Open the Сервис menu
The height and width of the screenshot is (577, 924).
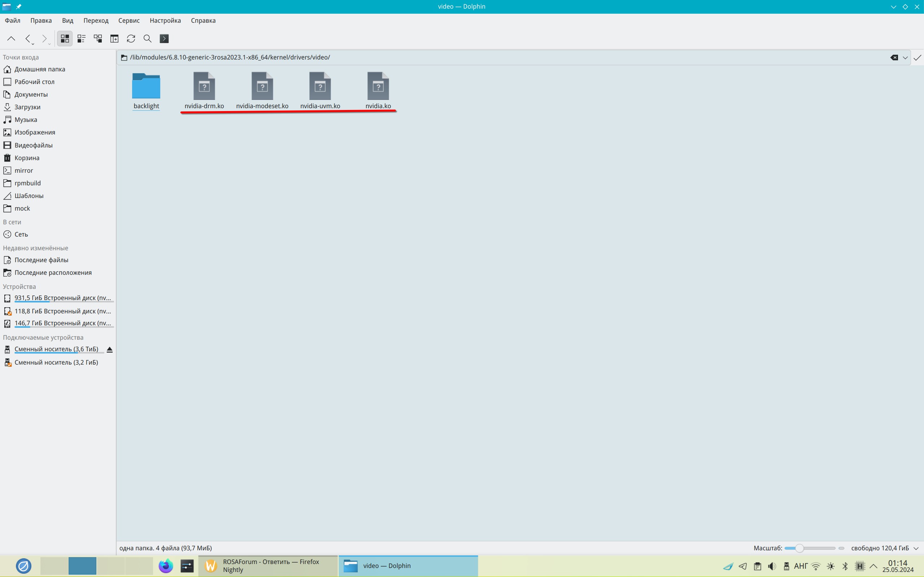(128, 21)
